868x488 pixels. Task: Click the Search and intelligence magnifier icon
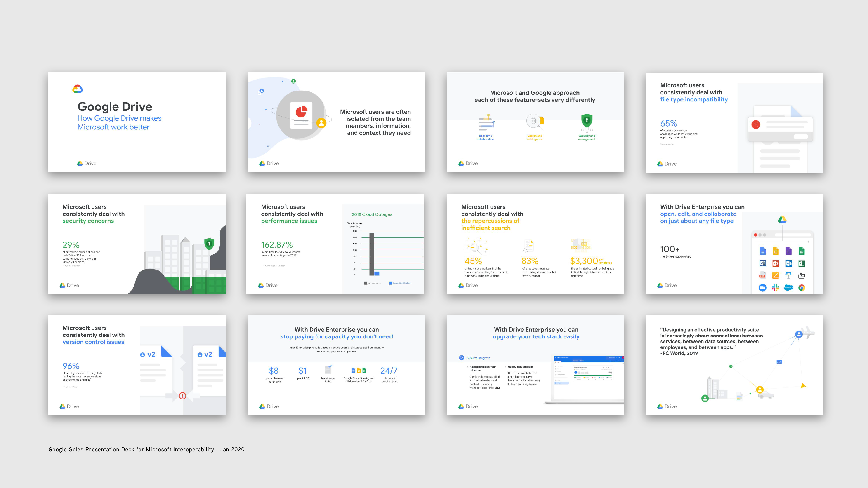[x=535, y=122]
